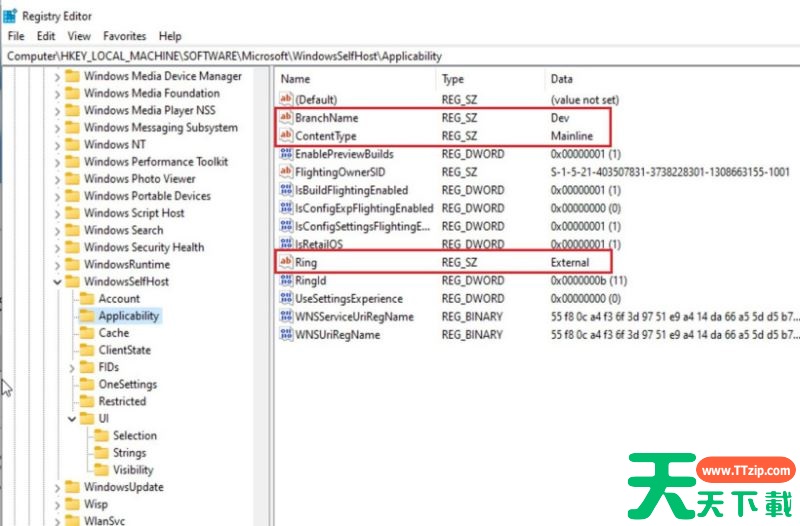Click the OneSettings folder icon
The image size is (800, 526).
pos(87,384)
